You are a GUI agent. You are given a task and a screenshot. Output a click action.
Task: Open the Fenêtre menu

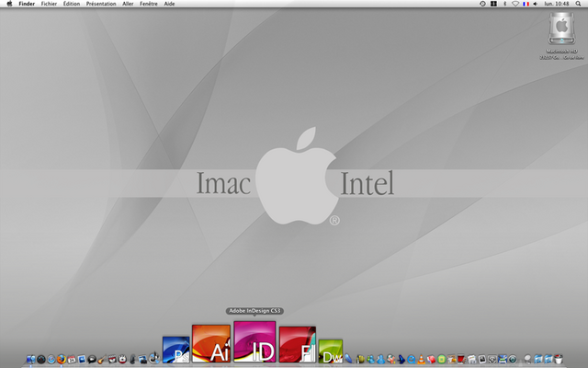[149, 4]
